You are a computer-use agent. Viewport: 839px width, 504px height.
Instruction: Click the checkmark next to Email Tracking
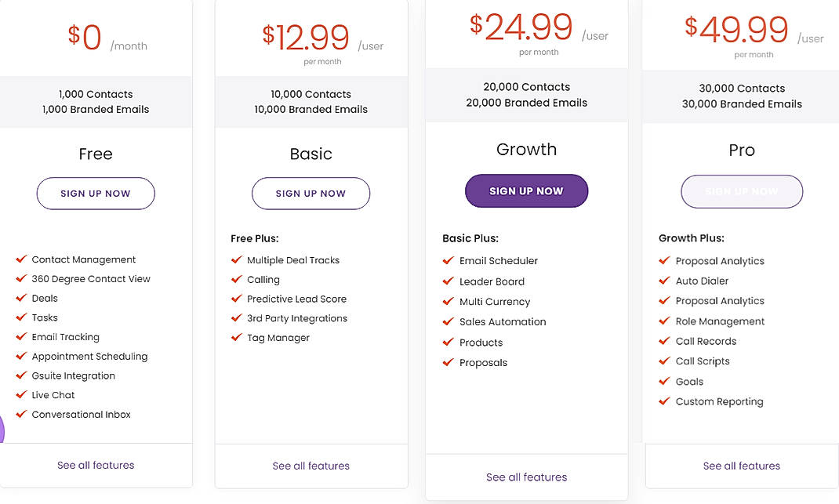click(21, 337)
